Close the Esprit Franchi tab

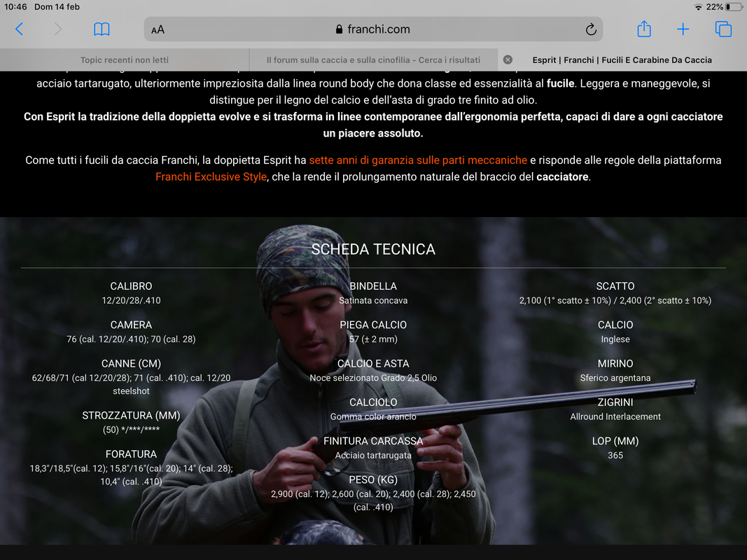click(508, 59)
